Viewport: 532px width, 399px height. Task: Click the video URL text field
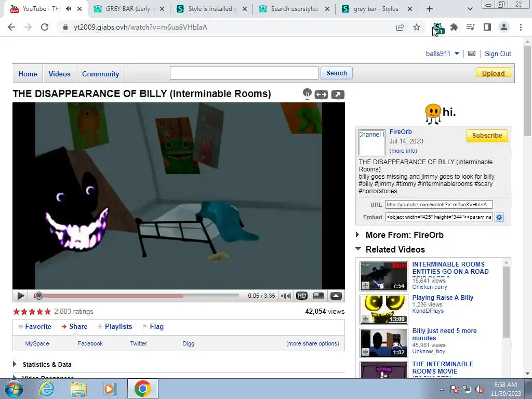(x=438, y=205)
